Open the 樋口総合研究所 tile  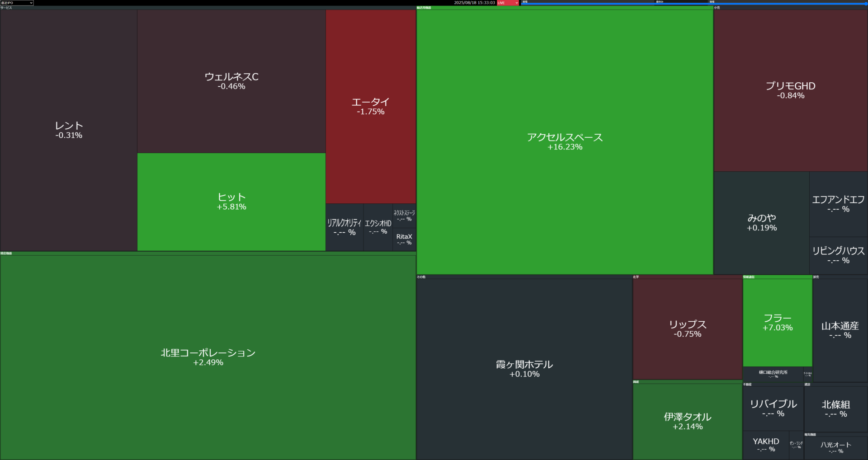click(x=773, y=374)
